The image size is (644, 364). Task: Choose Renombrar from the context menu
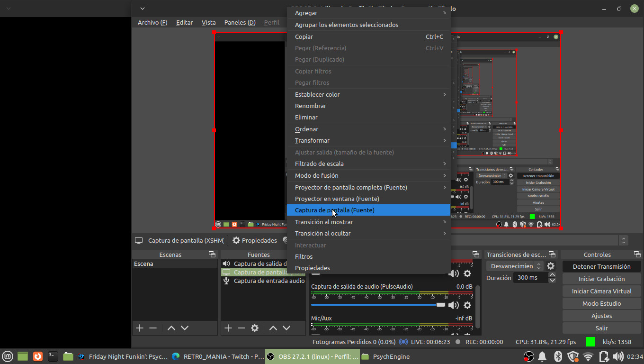[369, 106]
